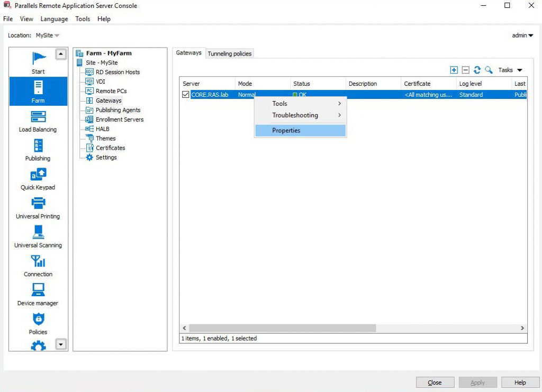Click the magnifier search icon

[x=489, y=70]
